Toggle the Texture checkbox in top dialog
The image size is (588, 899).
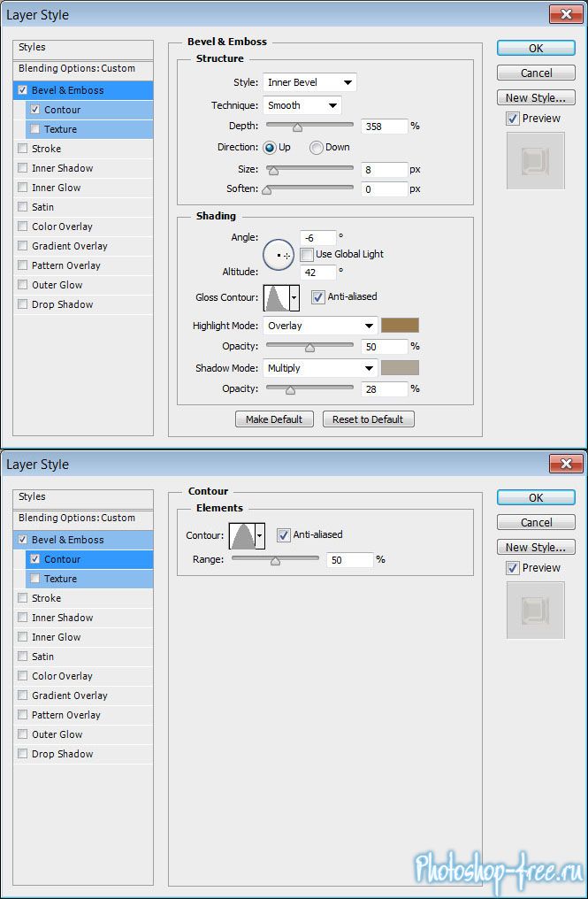[x=35, y=129]
